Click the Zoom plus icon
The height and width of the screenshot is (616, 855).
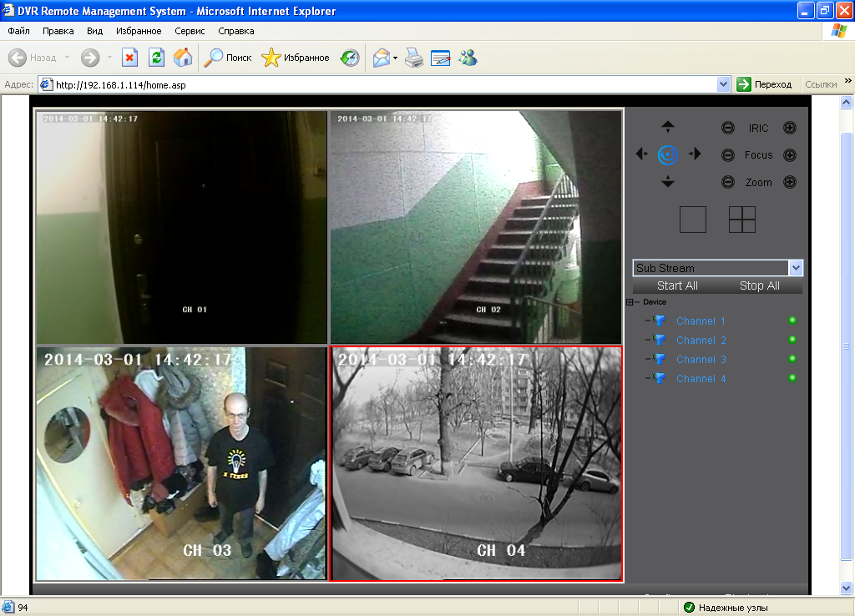(x=790, y=182)
